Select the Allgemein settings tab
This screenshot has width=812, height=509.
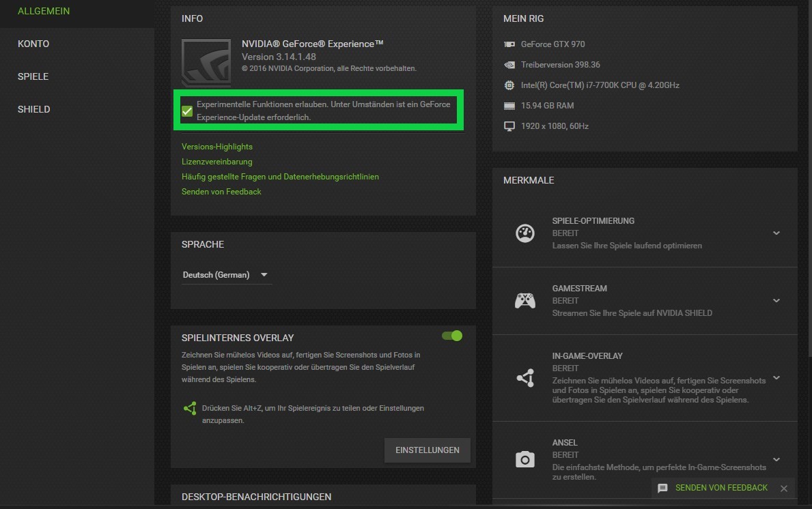point(44,11)
